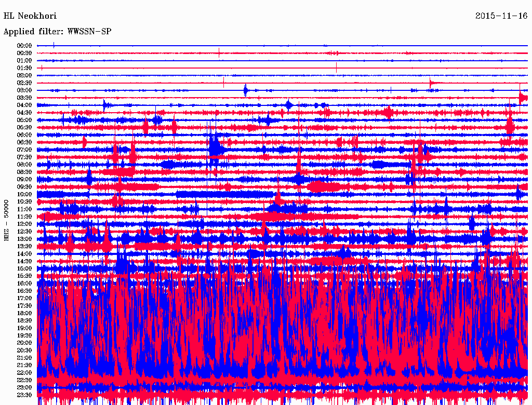
Task: Select the 00:30 time label
Action: point(24,53)
